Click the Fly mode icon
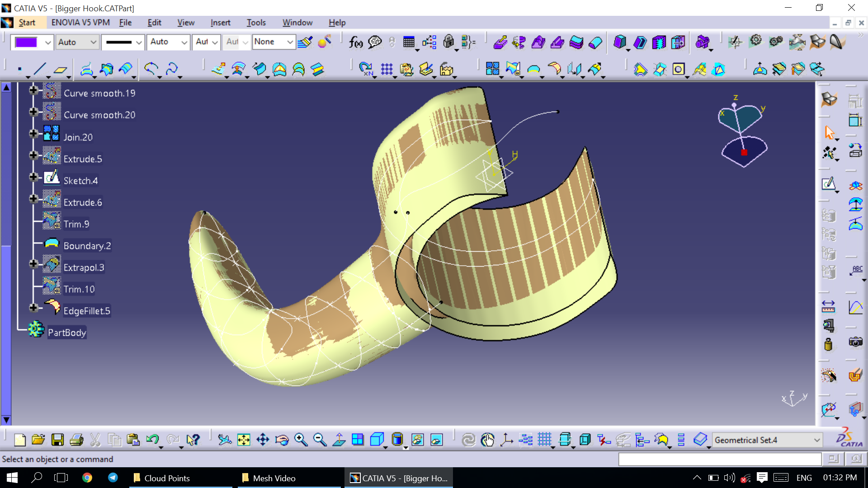Screen dimensions: 868x488 click(225, 440)
